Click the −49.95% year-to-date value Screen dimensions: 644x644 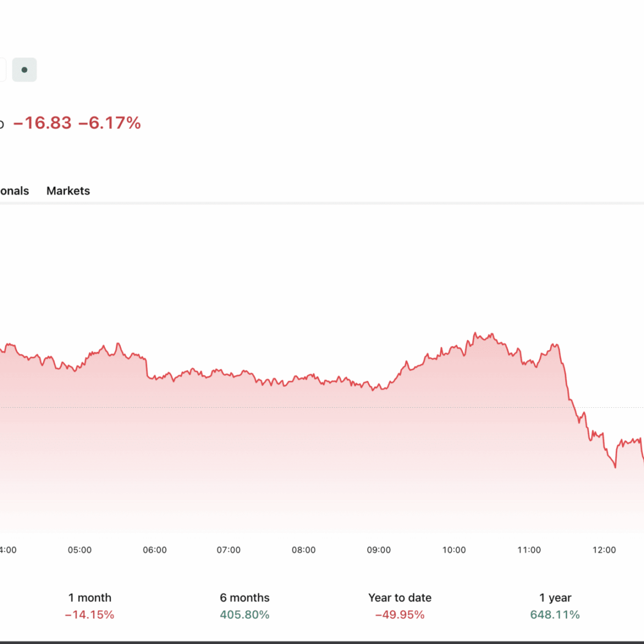point(400,615)
